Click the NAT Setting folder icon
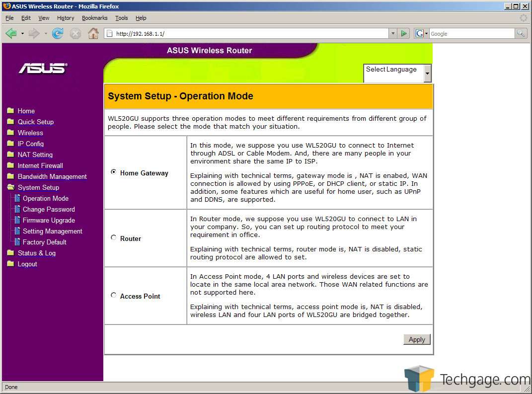This screenshot has width=532, height=394. coord(10,155)
